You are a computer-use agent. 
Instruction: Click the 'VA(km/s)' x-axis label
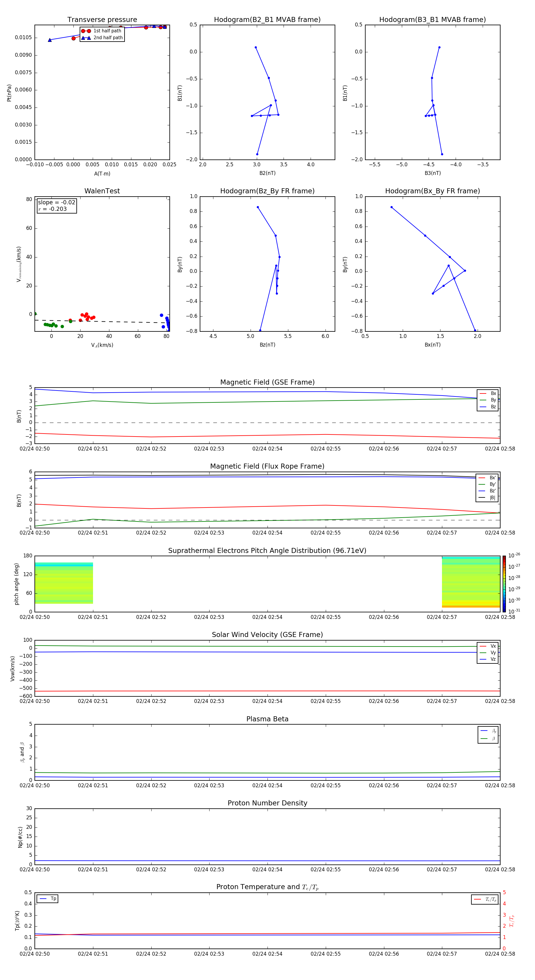coord(102,345)
